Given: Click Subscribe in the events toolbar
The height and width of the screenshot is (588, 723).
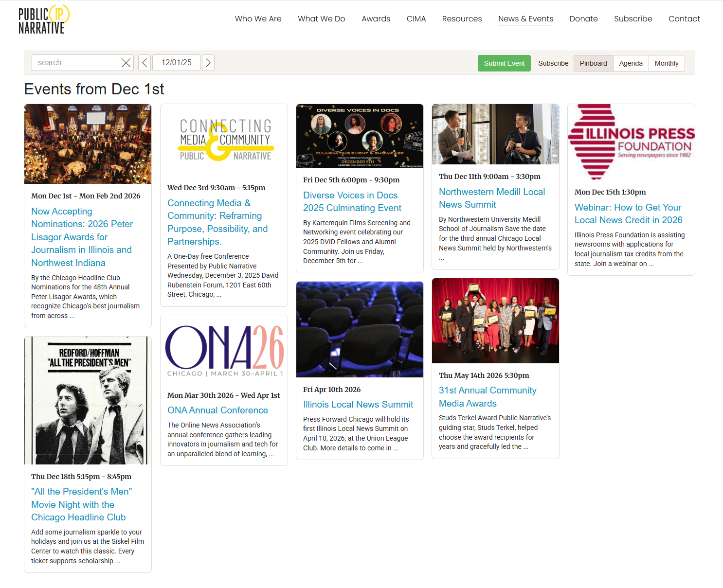Looking at the screenshot, I should point(553,63).
